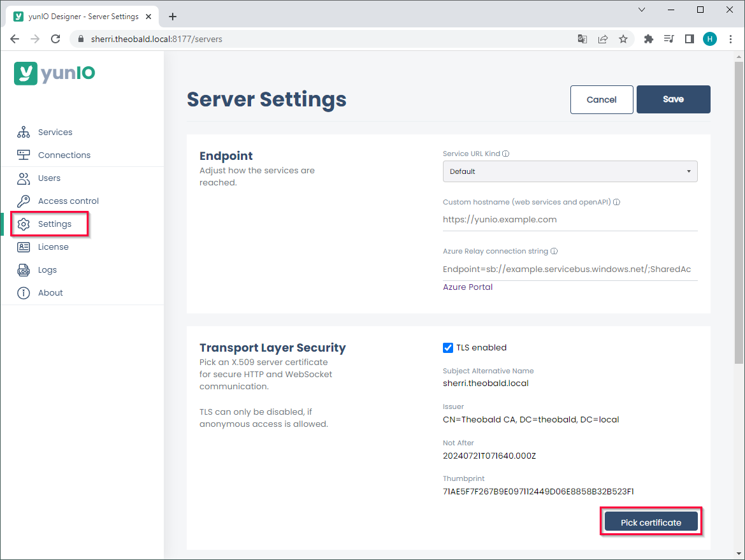Viewport: 745px width, 560px height.
Task: Click the info icon beside Service URL Kind
Action: 505,154
